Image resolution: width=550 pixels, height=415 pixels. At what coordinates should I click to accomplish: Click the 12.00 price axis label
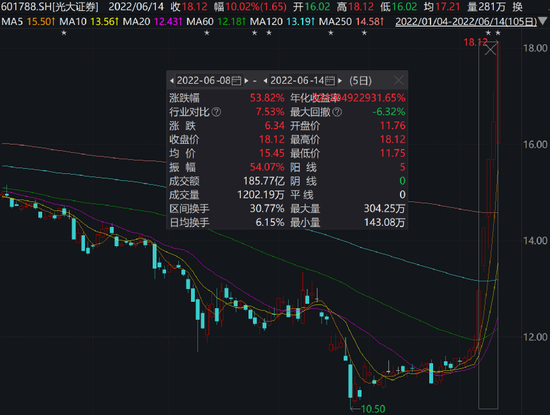[x=535, y=337]
